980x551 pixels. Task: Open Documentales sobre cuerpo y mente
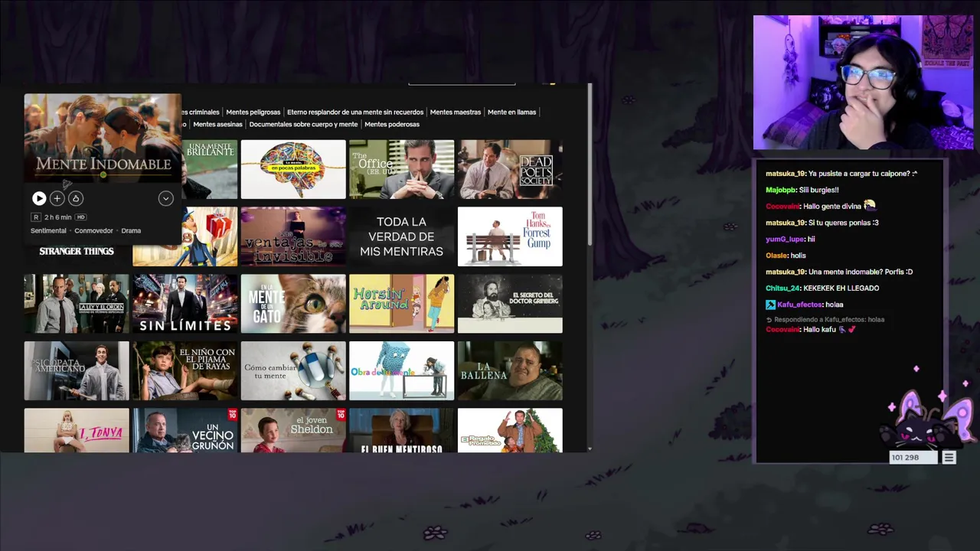[x=303, y=124]
